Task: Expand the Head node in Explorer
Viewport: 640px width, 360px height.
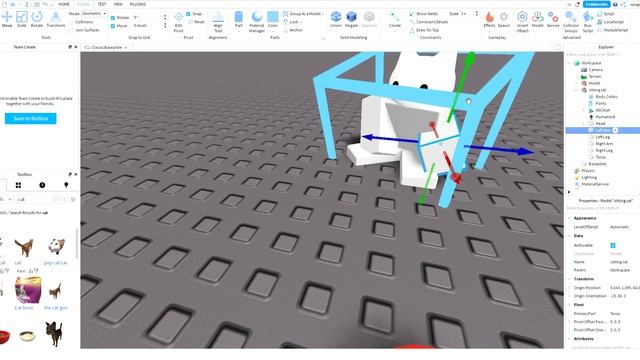Action: [x=583, y=123]
